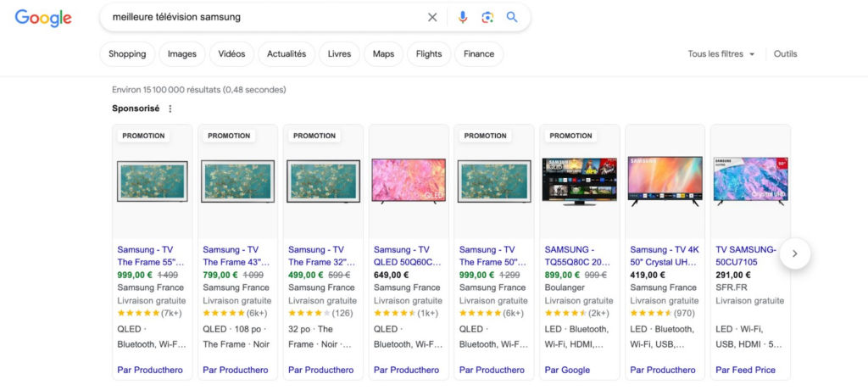
Task: Click the TQ55Q80C TV image
Action: [580, 181]
